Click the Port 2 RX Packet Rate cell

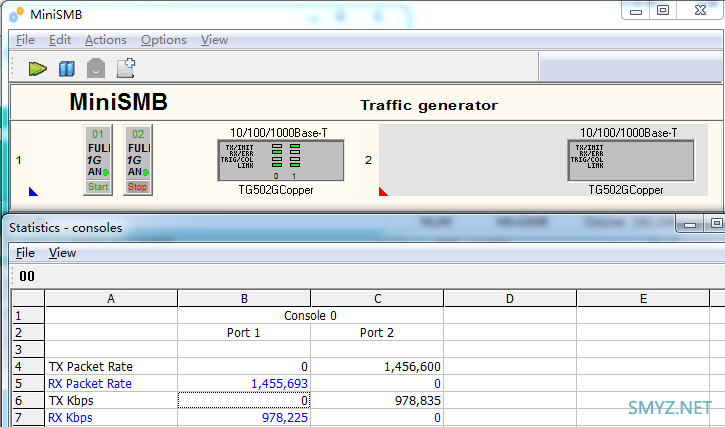377,384
